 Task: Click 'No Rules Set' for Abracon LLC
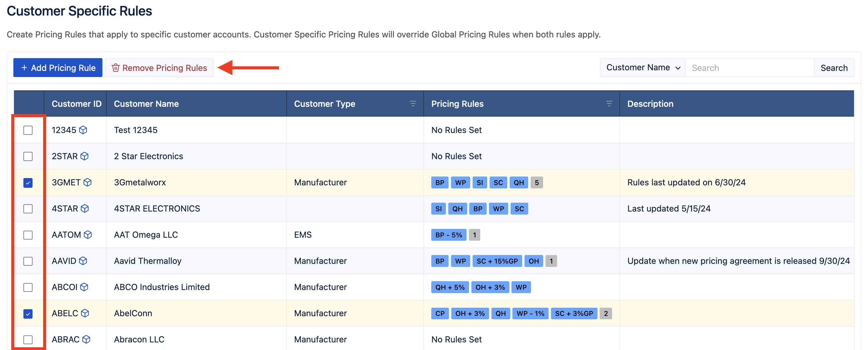tap(456, 339)
